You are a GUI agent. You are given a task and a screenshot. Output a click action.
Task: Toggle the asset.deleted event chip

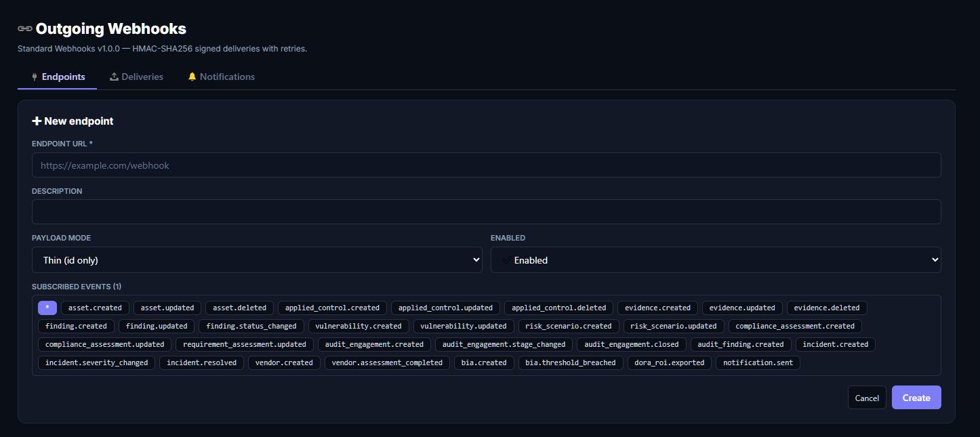point(240,308)
